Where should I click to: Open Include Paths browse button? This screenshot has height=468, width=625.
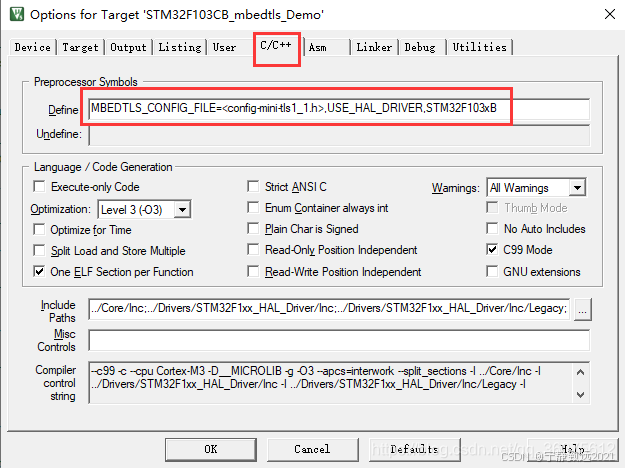(x=582, y=309)
